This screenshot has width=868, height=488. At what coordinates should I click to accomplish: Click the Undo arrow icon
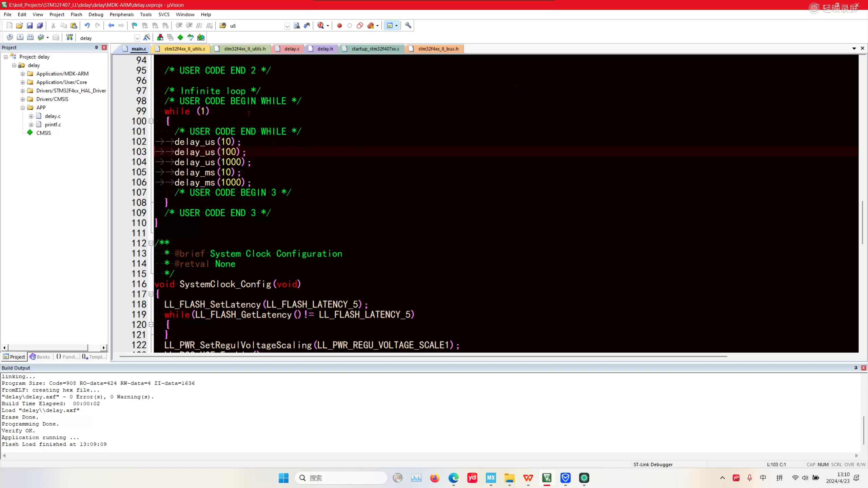point(87,25)
